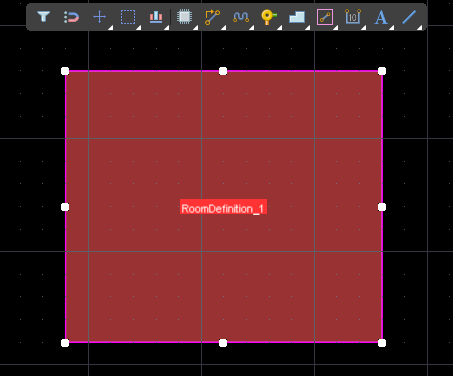453x376 pixels.
Task: Select the Move Objects cross tool
Action: point(99,17)
